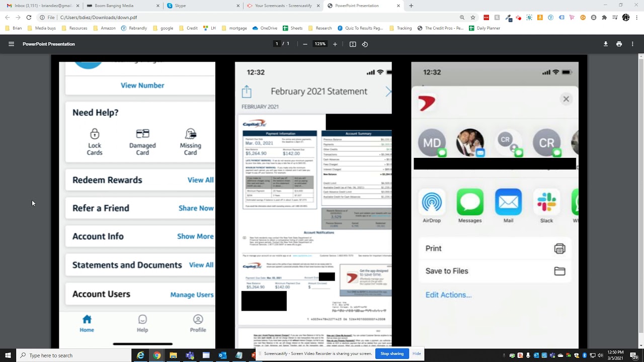
Task: Open the Media buys bookmark folder
Action: click(x=42, y=28)
